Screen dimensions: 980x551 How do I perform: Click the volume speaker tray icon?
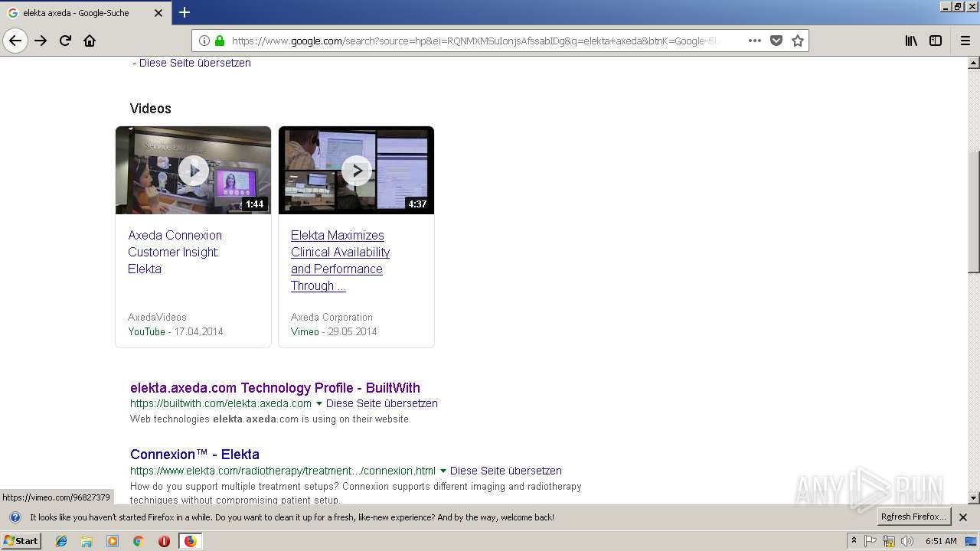(x=907, y=541)
